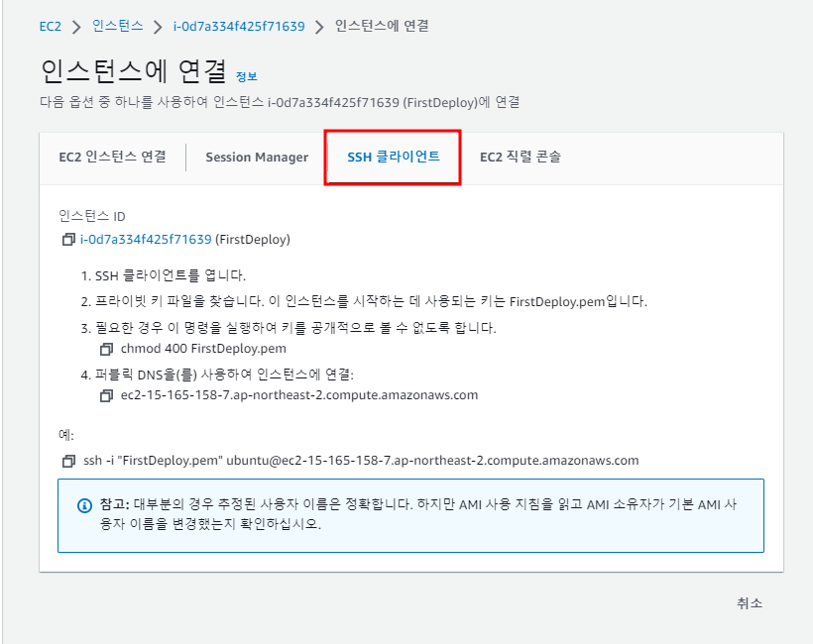Click the 정보 link next to the title

pyautogui.click(x=247, y=76)
